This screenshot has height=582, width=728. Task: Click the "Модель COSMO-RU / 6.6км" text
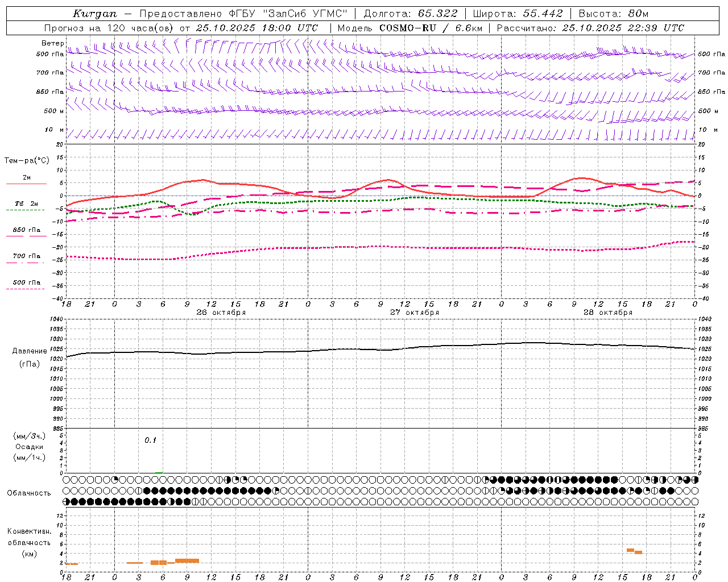tap(409, 28)
